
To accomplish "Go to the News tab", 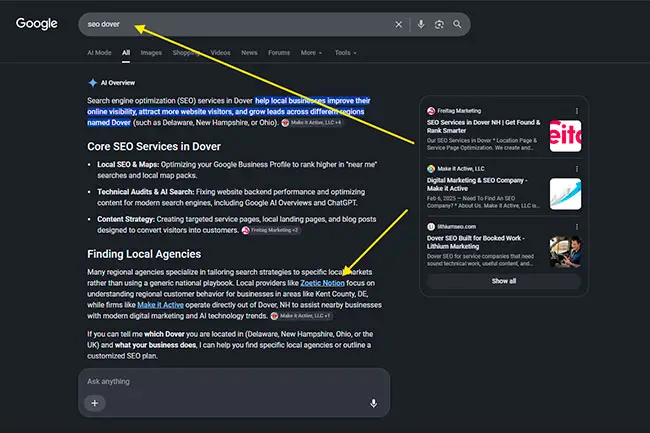I will pos(249,53).
